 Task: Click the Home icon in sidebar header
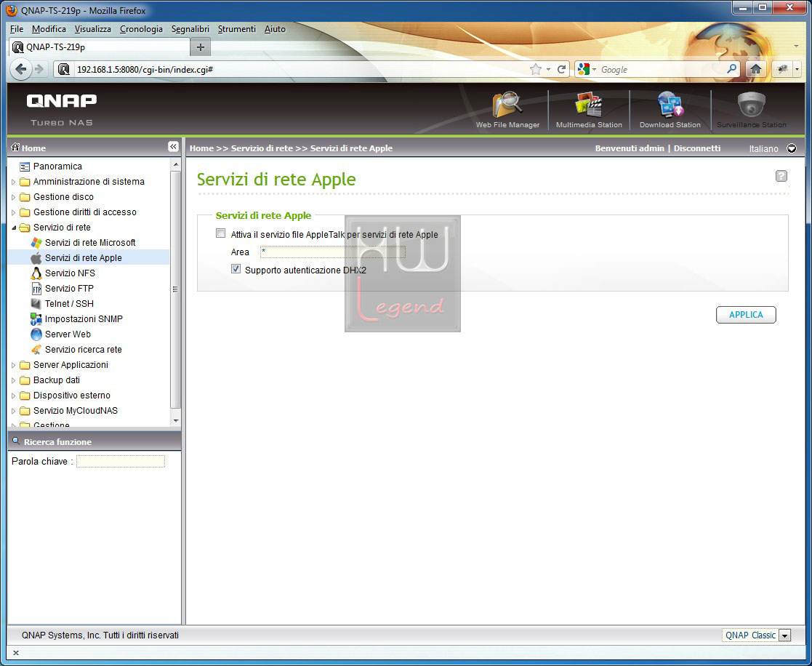[15, 147]
